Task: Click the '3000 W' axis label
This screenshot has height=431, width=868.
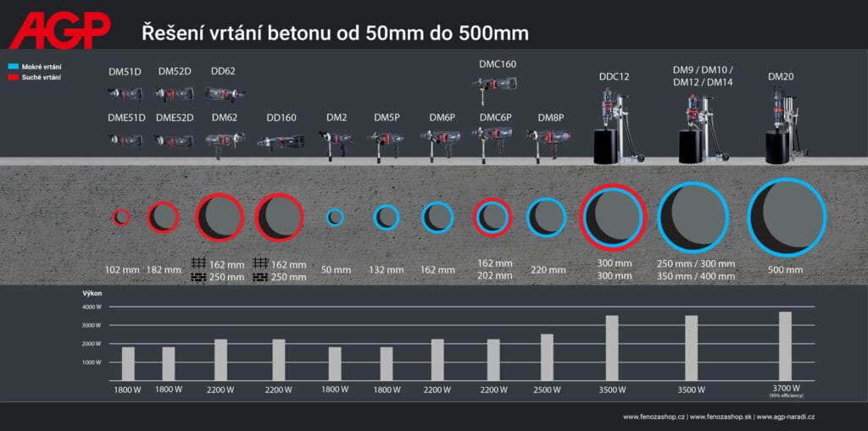Action: (x=92, y=325)
